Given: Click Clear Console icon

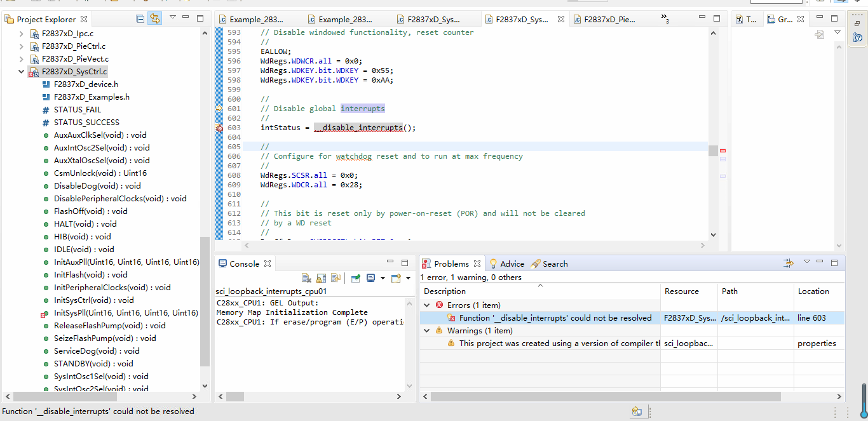Looking at the screenshot, I should 306,278.
